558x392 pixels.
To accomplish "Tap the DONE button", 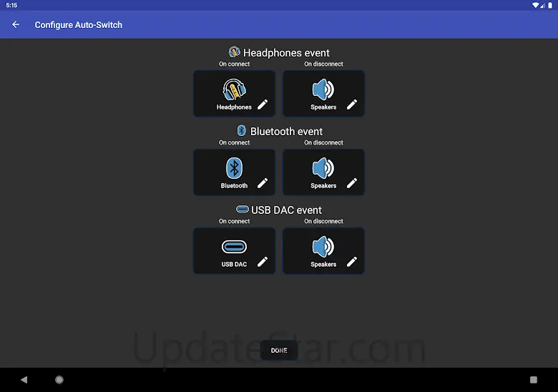I will tap(279, 351).
